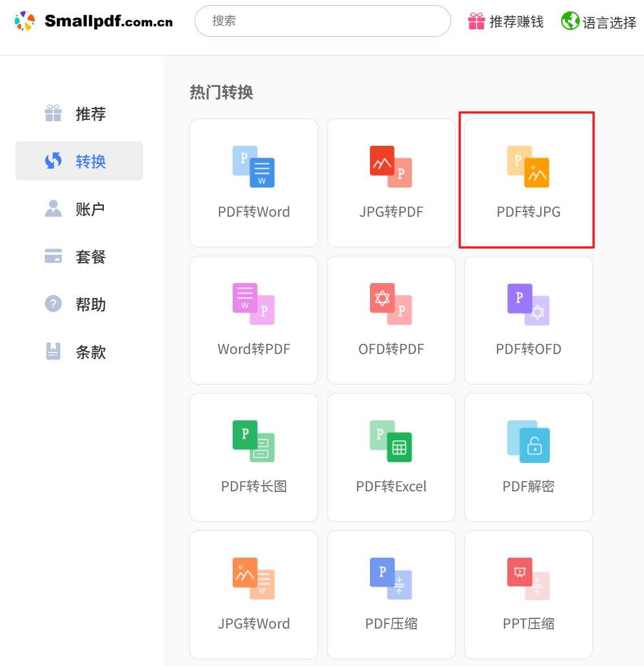The image size is (644, 666).
Task: Open the 账户 account section
Action: point(79,209)
